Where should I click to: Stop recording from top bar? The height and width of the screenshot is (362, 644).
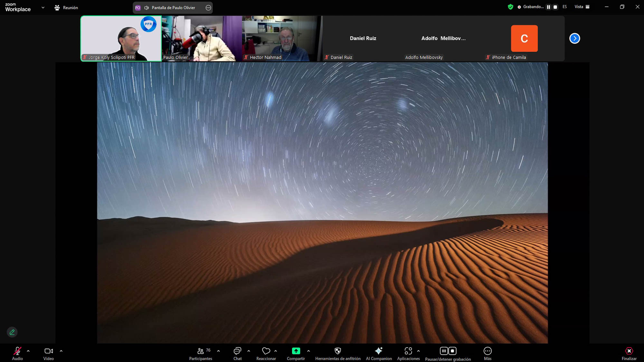[555, 7]
